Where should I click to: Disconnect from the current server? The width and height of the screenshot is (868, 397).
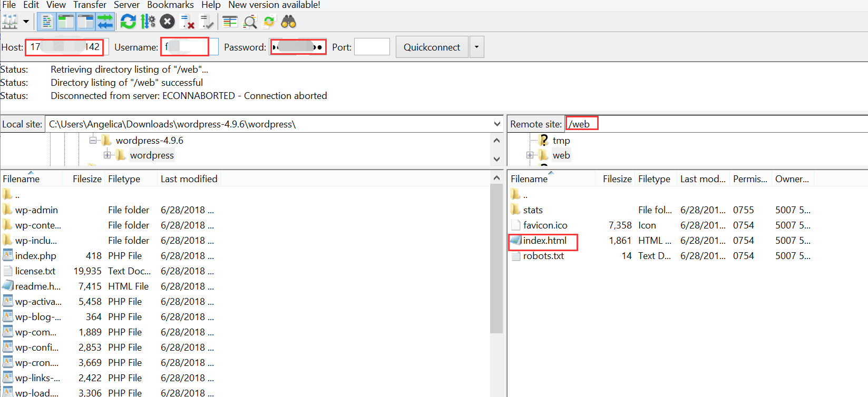[x=187, y=22]
